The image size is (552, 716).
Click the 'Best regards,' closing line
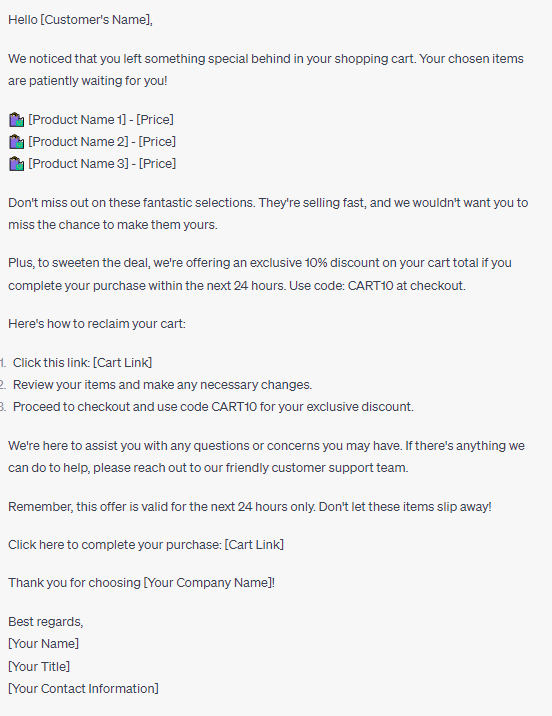click(46, 622)
